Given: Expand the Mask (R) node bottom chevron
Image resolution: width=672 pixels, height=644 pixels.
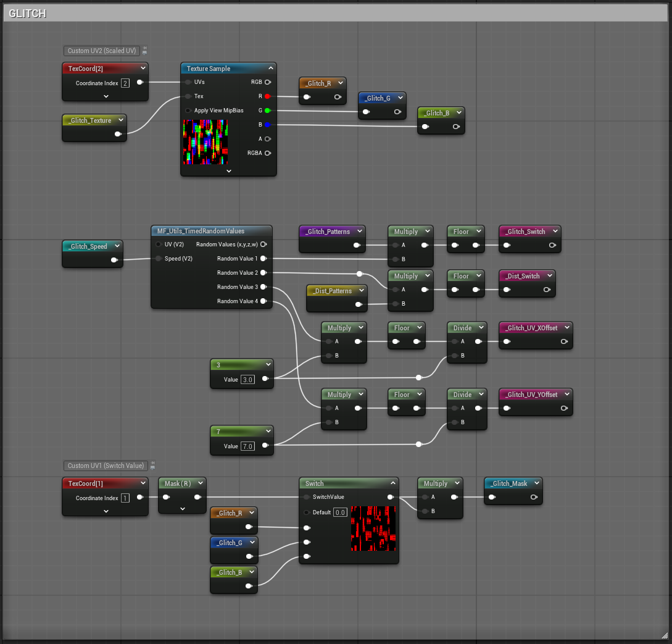Looking at the screenshot, I should [183, 509].
